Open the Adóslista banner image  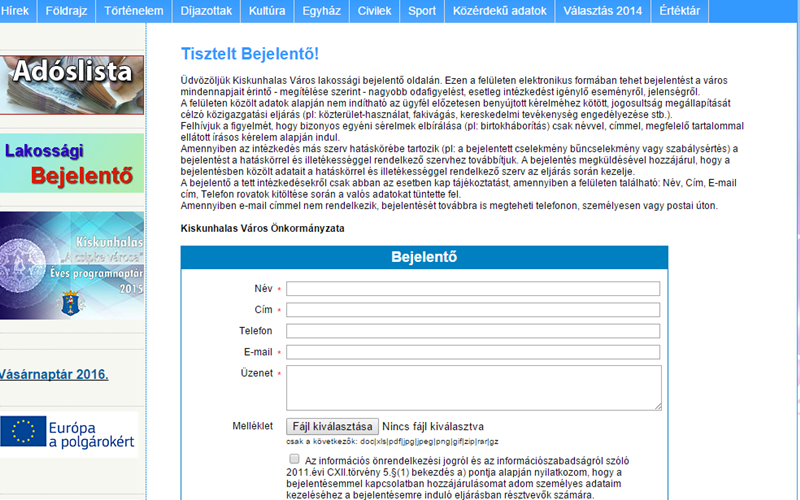(x=72, y=70)
